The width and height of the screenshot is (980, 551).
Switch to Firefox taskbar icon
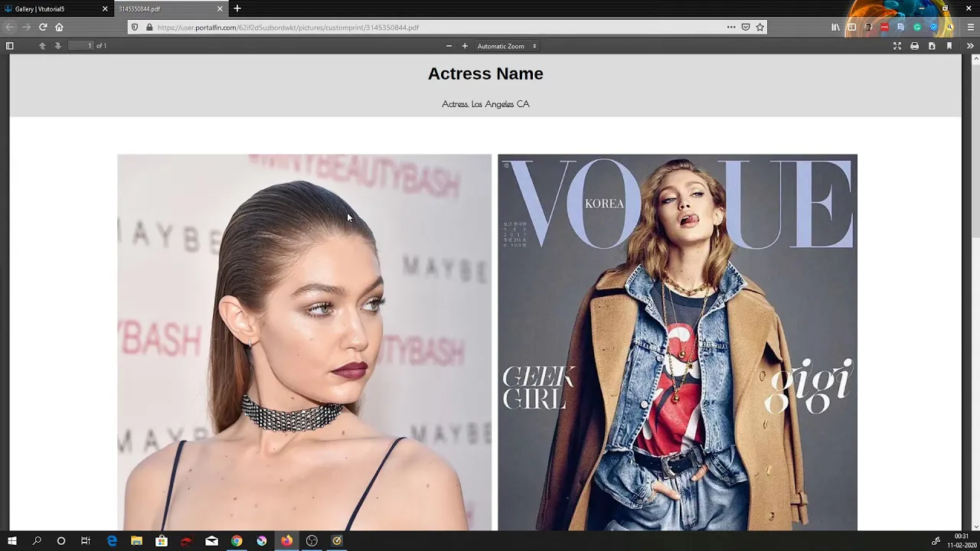(x=286, y=541)
